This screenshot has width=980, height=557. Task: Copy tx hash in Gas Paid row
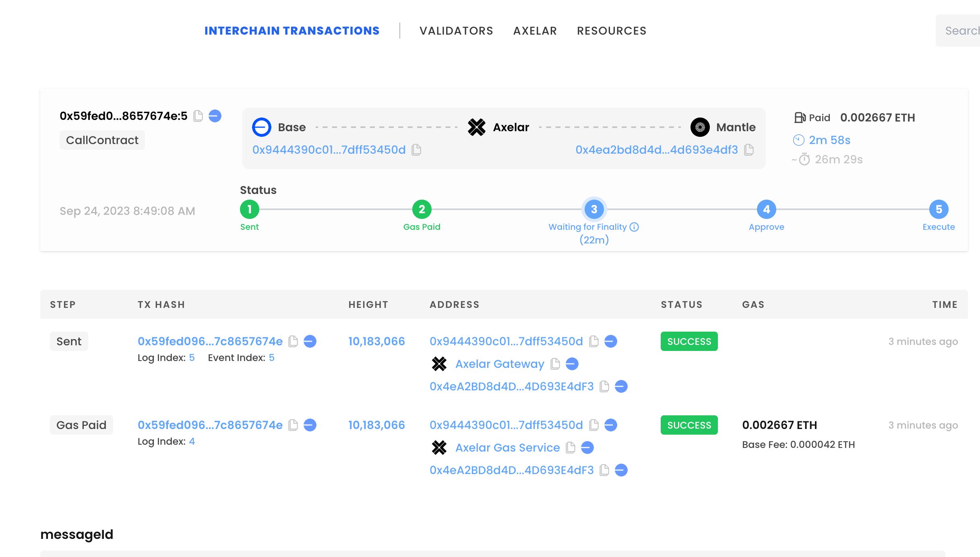(x=294, y=425)
